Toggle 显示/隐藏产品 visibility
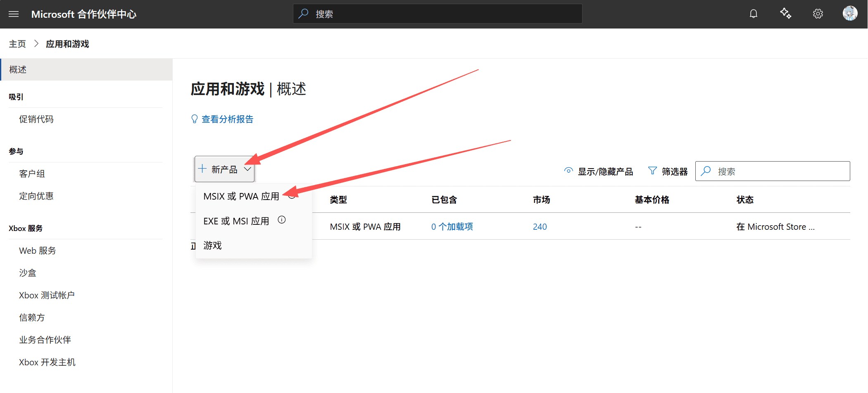Screen dimensions: 868x393 tap(599, 171)
